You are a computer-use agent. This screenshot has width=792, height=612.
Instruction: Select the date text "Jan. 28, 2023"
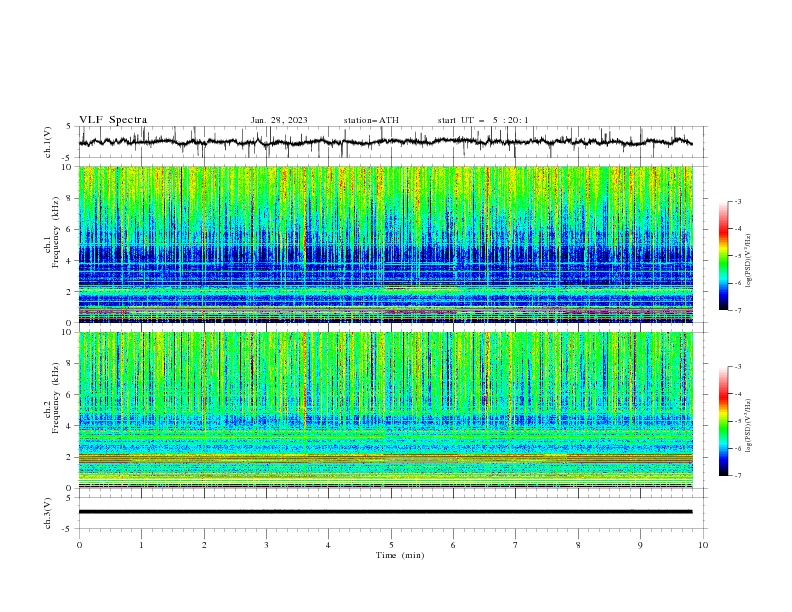[279, 120]
